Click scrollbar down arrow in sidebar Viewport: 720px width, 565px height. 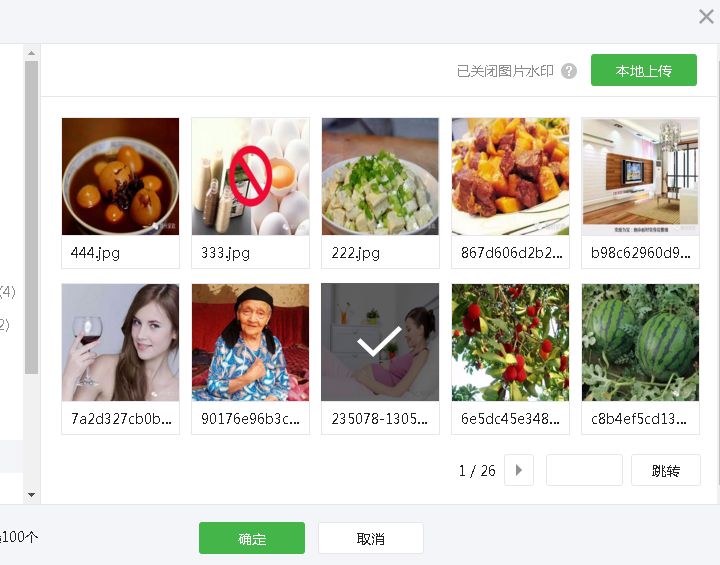point(31,495)
